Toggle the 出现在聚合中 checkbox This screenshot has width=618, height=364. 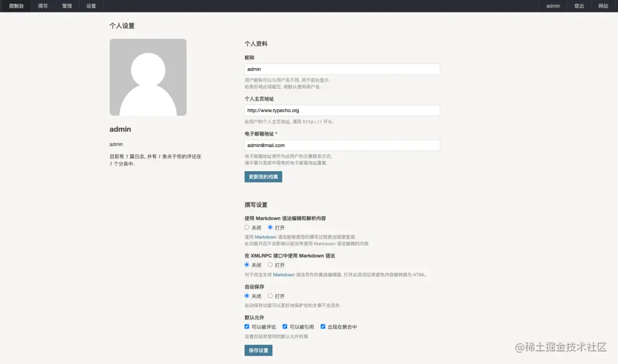click(x=323, y=327)
